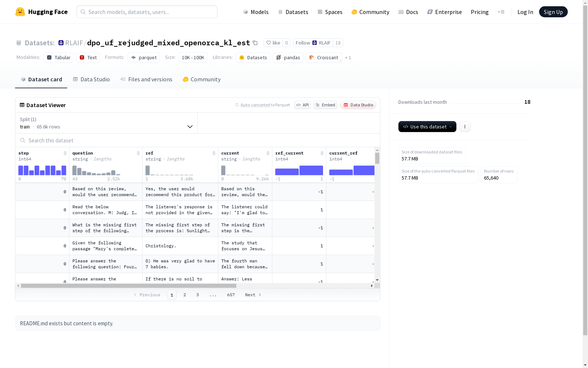The image size is (588, 368).
Task: Click the Datasets breadcrumb icon
Action: (19, 43)
